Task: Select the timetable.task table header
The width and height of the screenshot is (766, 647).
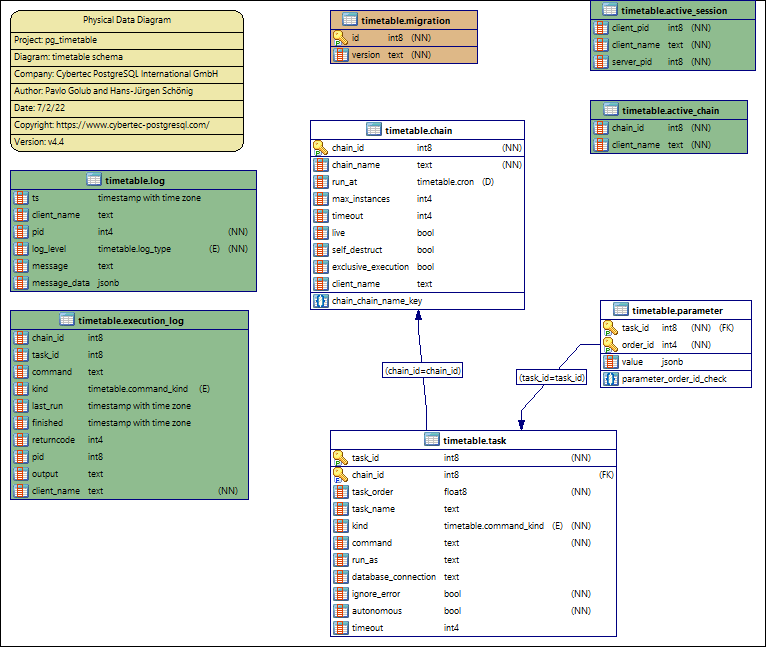Action: [x=473, y=439]
